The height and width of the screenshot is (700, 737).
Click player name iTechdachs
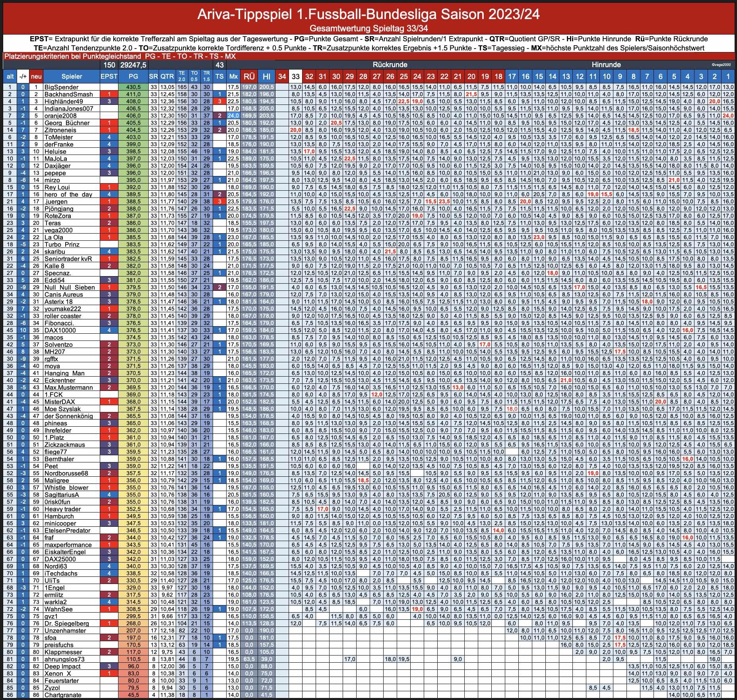coord(61,573)
